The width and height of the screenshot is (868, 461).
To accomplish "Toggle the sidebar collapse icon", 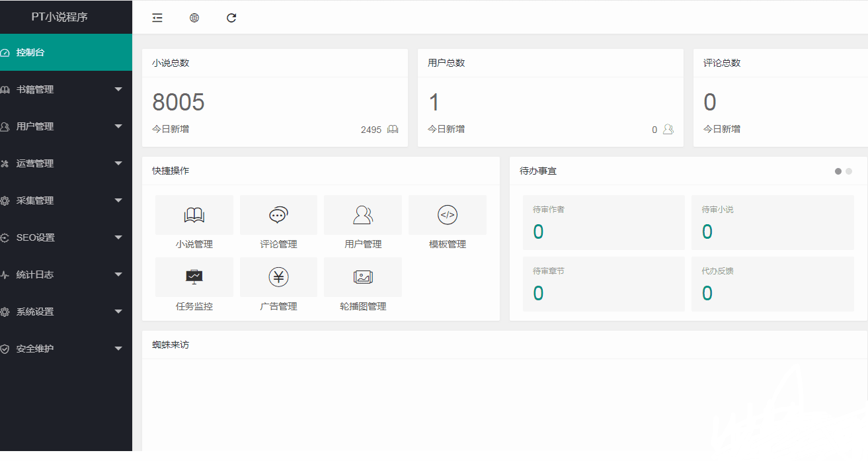I will click(157, 18).
